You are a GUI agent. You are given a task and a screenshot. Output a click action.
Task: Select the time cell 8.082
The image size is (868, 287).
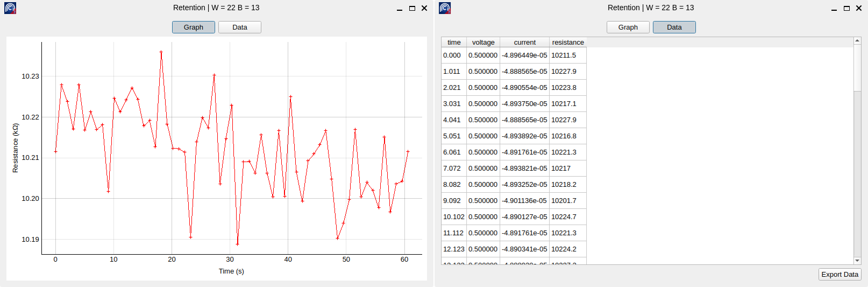coord(454,185)
